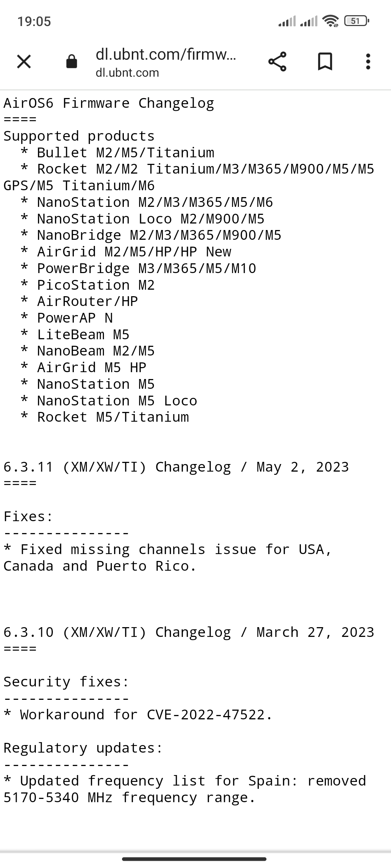The height and width of the screenshot is (868, 391).
Task: Tap the Wi-Fi status icon
Action: tap(331, 21)
